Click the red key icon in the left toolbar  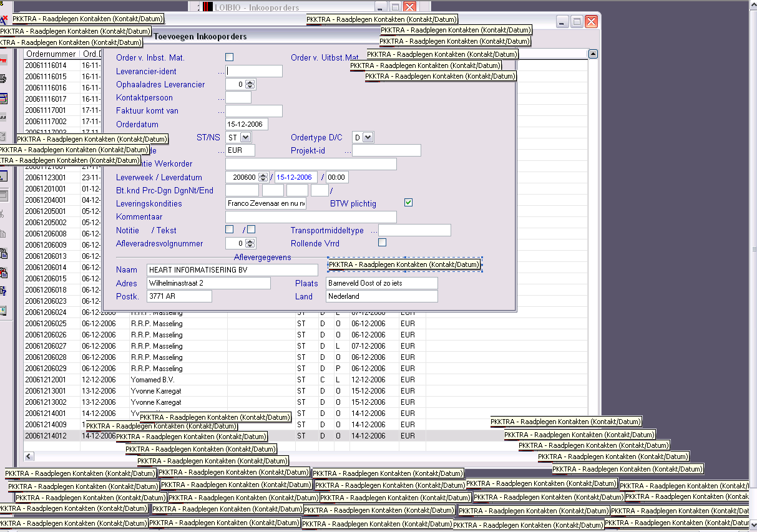(3, 60)
